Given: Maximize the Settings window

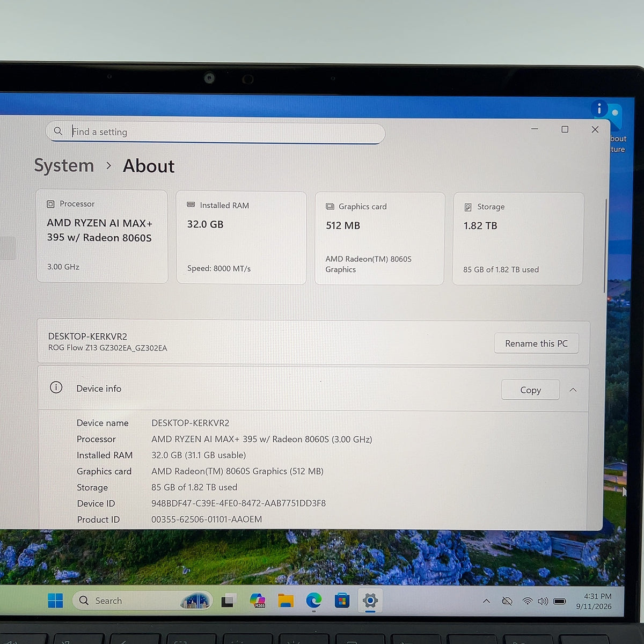Looking at the screenshot, I should click(565, 129).
